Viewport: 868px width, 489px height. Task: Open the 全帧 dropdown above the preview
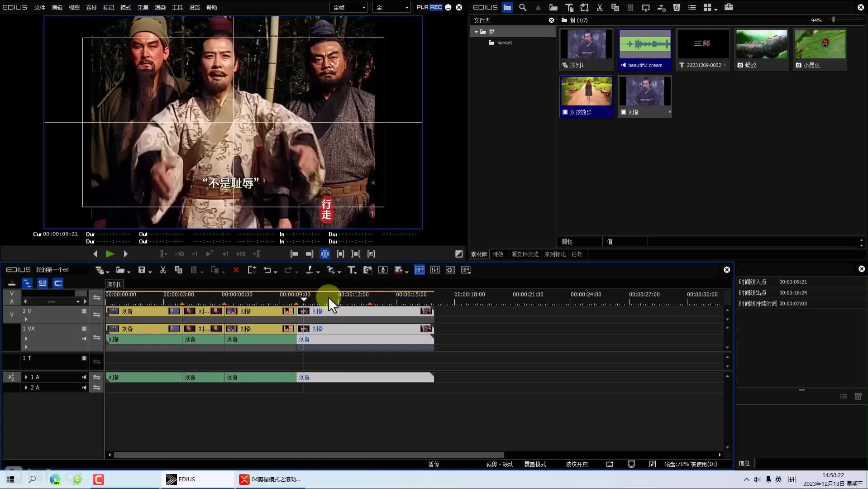349,7
